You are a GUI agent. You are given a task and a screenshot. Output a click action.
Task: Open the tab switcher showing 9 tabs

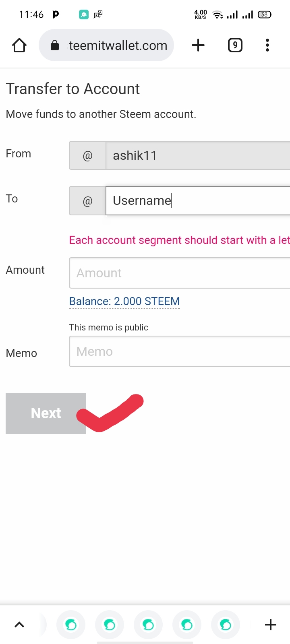[x=235, y=45]
